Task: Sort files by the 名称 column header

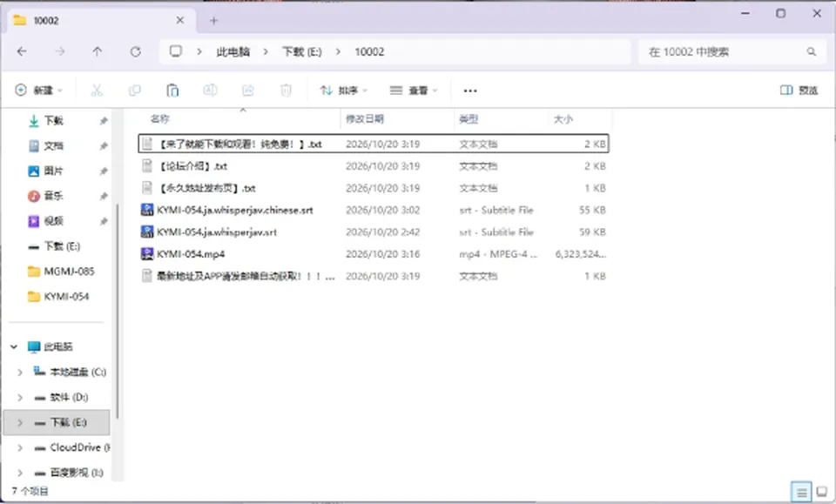Action: point(239,118)
